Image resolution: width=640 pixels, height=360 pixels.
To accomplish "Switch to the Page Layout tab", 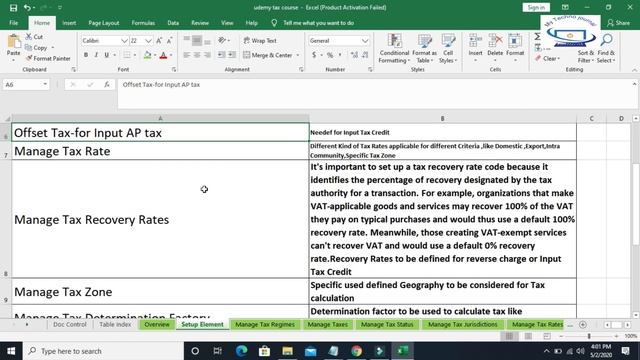I will (x=104, y=23).
